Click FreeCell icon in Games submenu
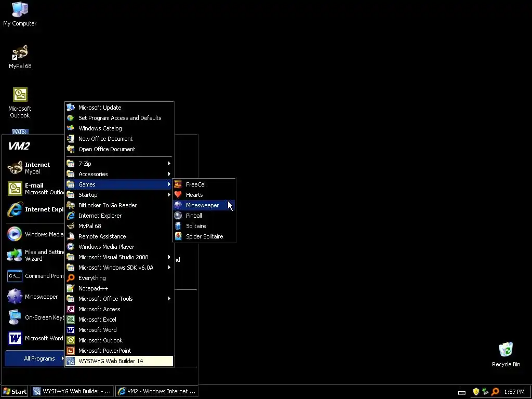Image resolution: width=532 pixels, height=399 pixels. [178, 184]
